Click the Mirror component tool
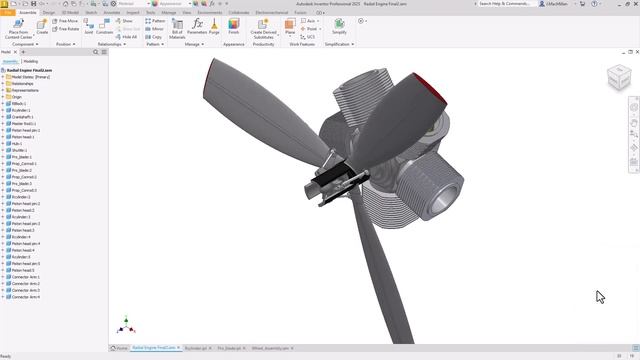The width and height of the screenshot is (640, 360). click(154, 29)
